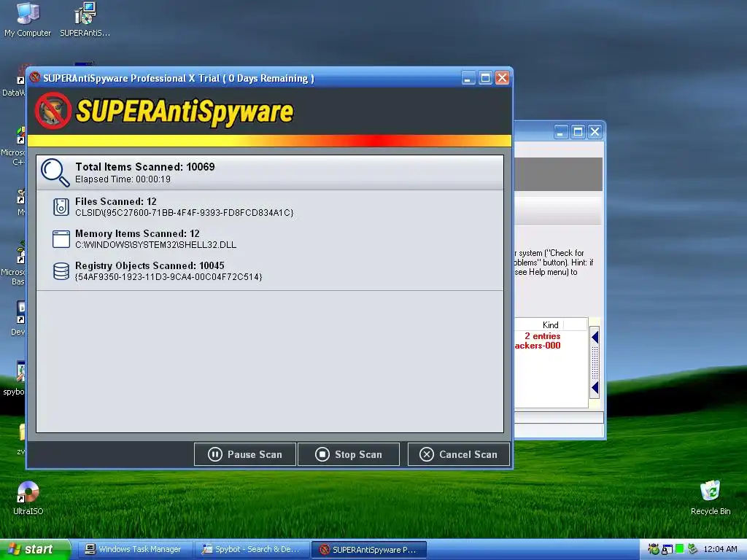Click the green square tray icon
Screen dimensions: 747x560
[x=680, y=549]
